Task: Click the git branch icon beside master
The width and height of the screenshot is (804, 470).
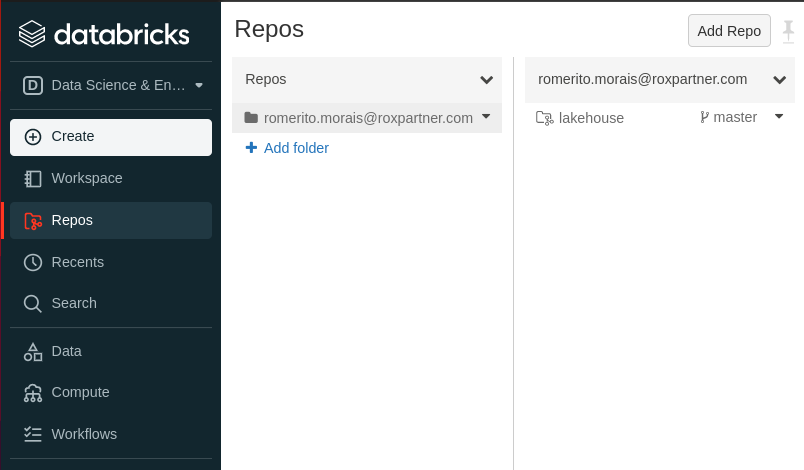Action: pyautogui.click(x=705, y=117)
